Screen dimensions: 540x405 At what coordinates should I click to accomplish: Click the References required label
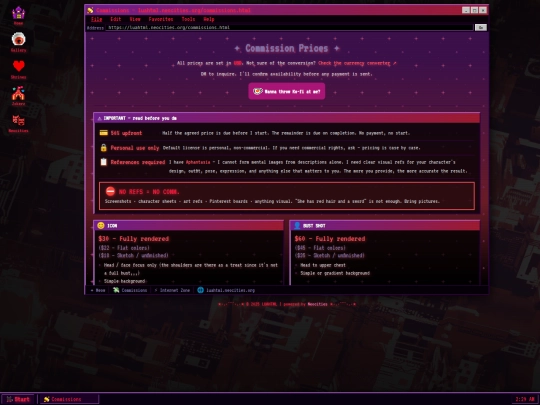pos(138,162)
